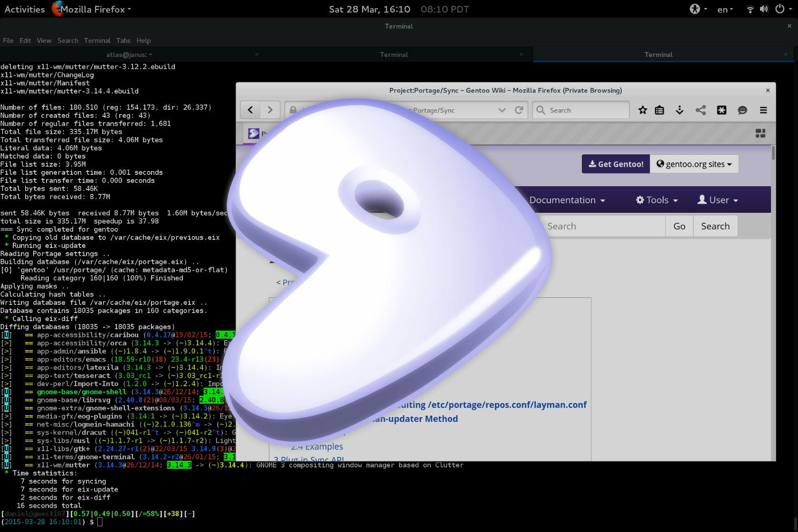Open the terminal View menu
Image resolution: width=798 pixels, height=532 pixels.
pyautogui.click(x=44, y=40)
